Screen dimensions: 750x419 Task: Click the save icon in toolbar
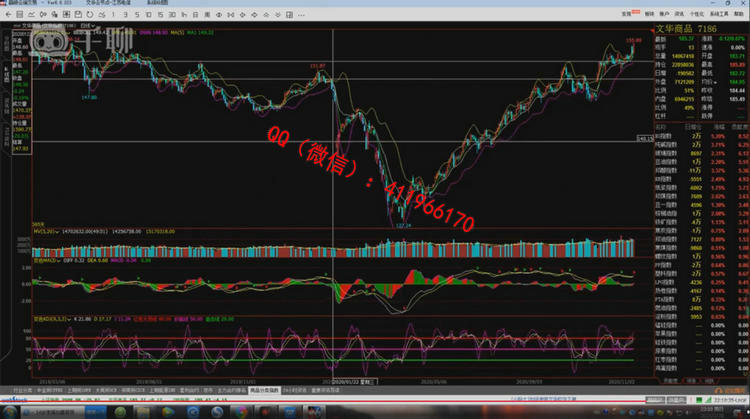click(78, 15)
